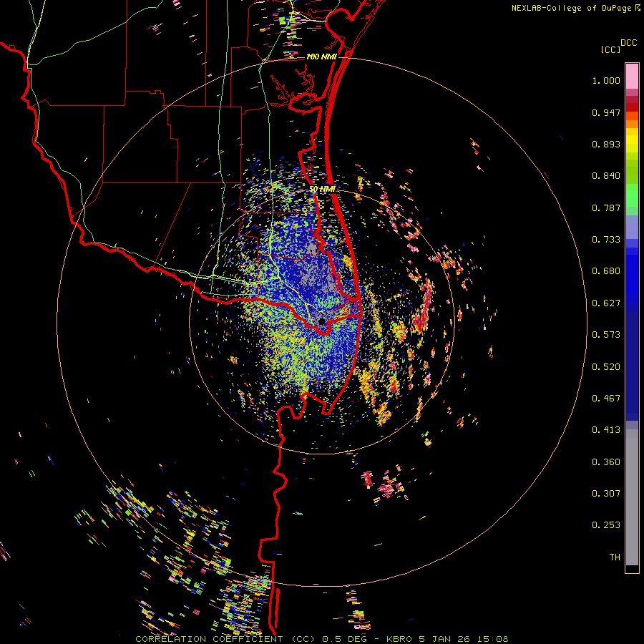The image size is (644, 644).
Task: Select the lavender color bar segment
Action: tap(632, 227)
